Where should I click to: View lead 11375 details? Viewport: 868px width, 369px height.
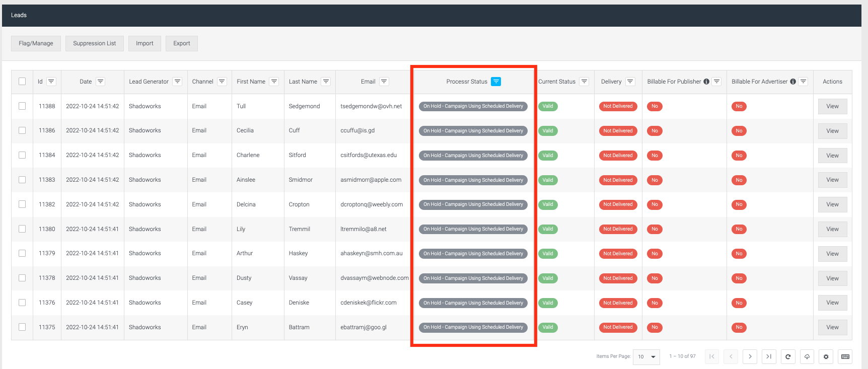coord(833,327)
